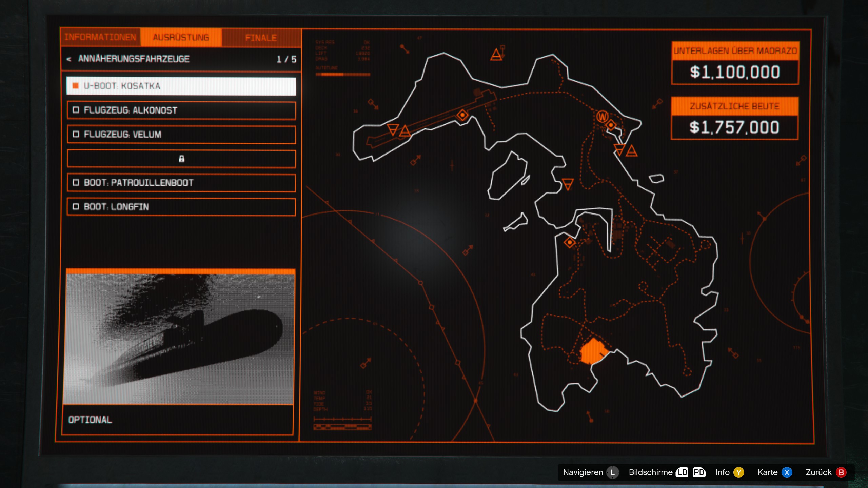The height and width of the screenshot is (488, 868).
Task: Switch to the Ausrüstung tab
Action: tap(181, 37)
